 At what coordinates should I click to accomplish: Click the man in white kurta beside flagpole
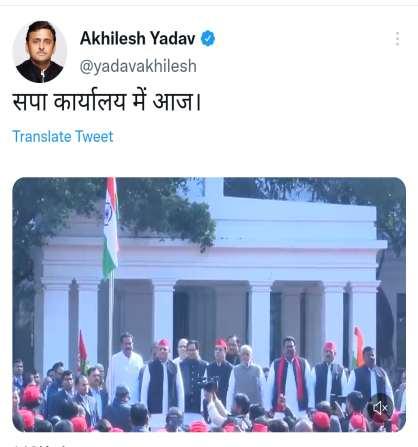tap(125, 363)
